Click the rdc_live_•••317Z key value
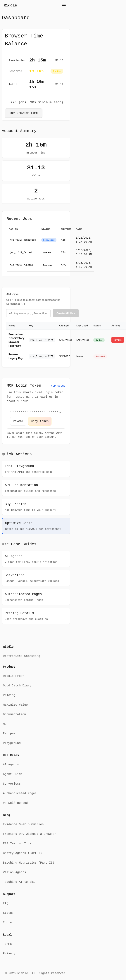This screenshot has height=980, width=126. click(42, 356)
